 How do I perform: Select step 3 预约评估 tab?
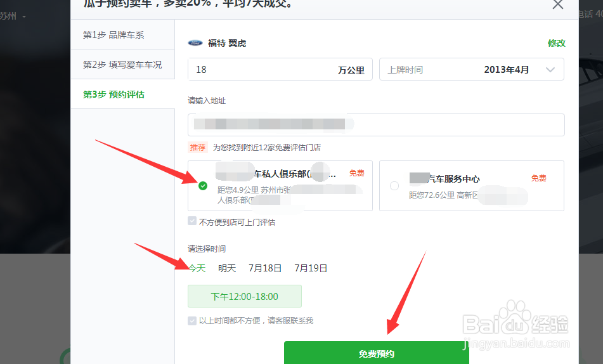[122, 94]
